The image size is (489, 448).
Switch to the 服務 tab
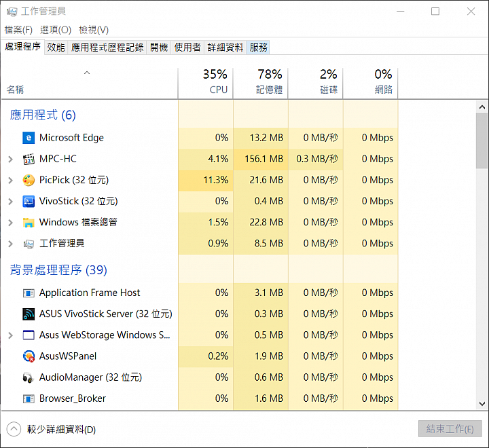pyautogui.click(x=258, y=48)
